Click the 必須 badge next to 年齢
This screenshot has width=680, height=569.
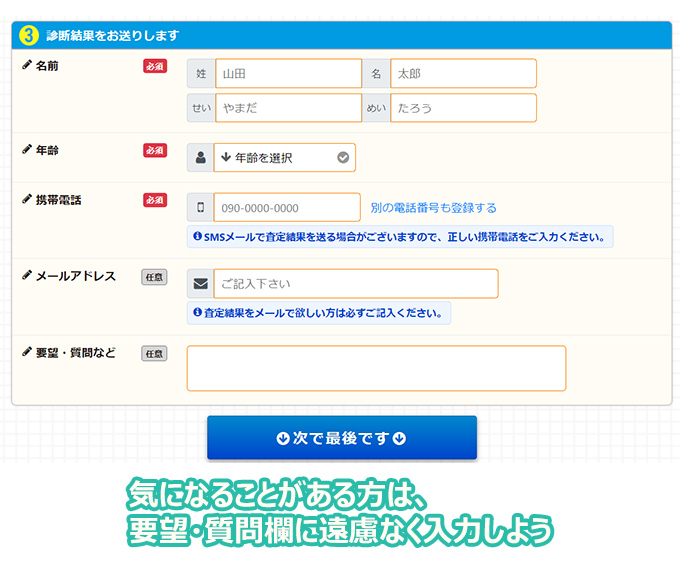(x=155, y=150)
